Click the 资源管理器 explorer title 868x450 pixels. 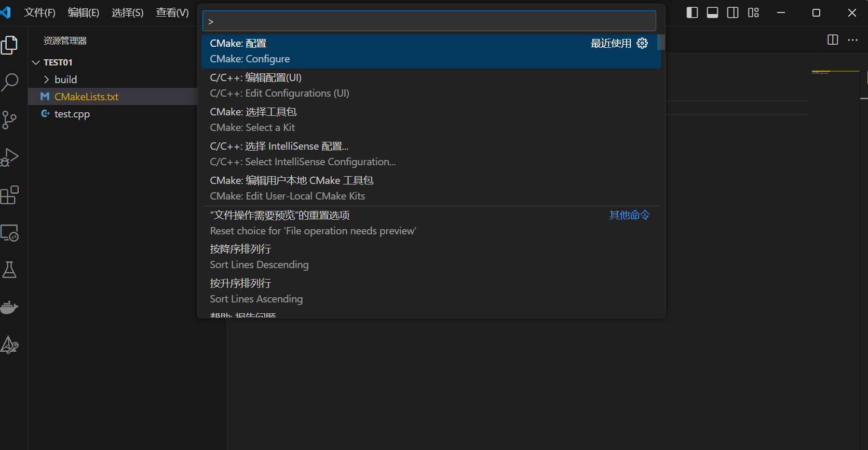pyautogui.click(x=65, y=41)
